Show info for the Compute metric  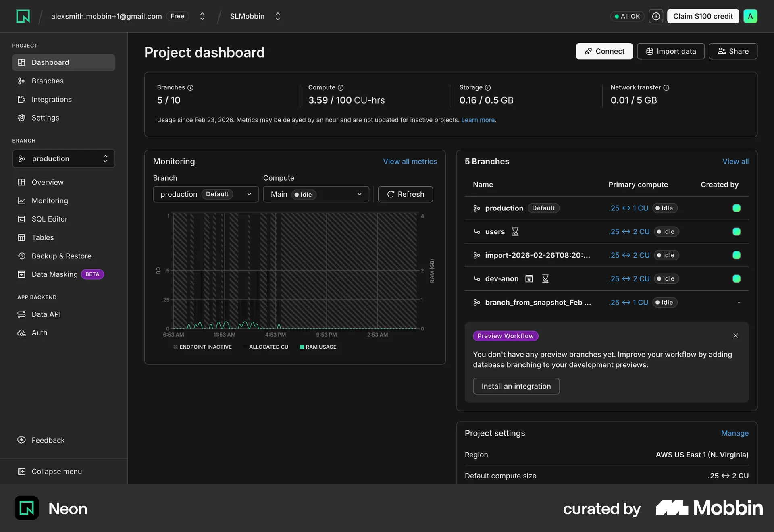point(341,88)
